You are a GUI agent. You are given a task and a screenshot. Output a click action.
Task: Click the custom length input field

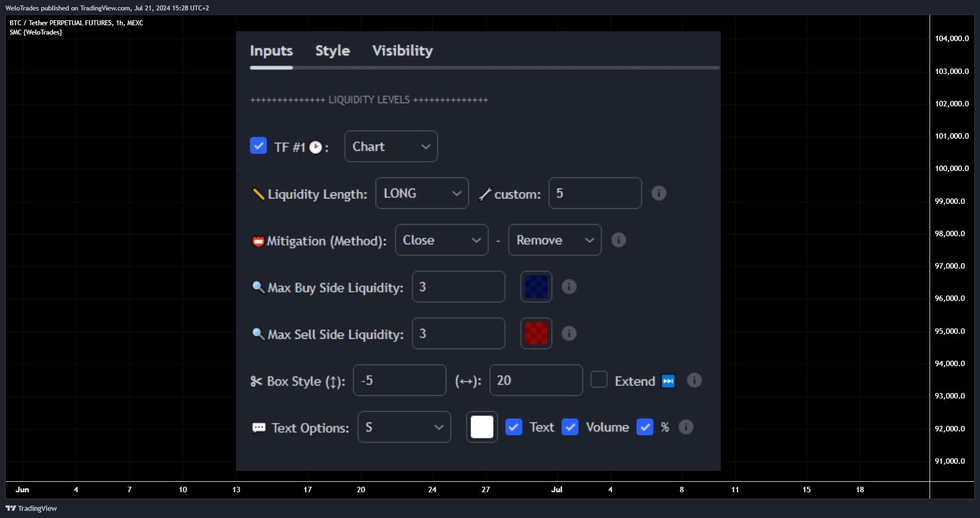point(595,193)
